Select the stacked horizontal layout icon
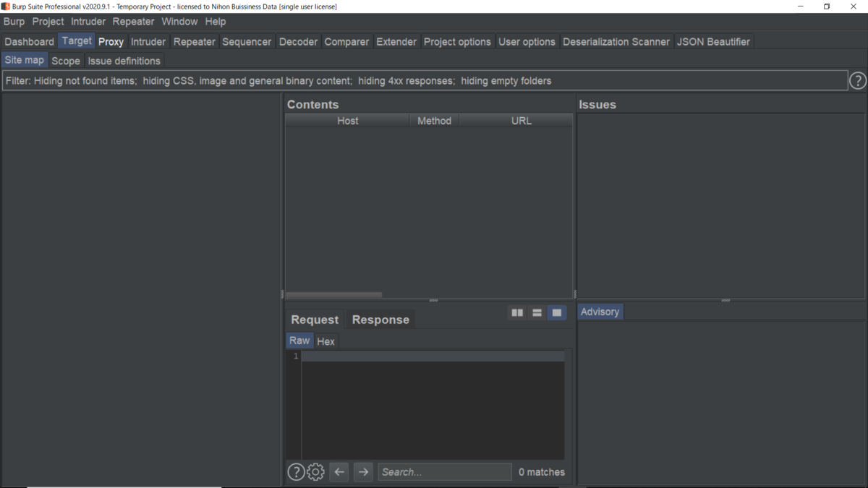 click(537, 312)
